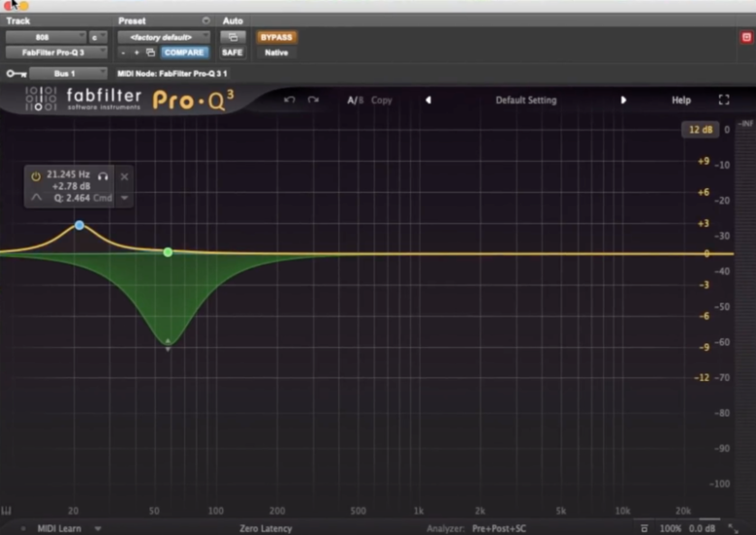Screen dimensions: 756x535
Task: Open the factory default preset dropdown
Action: [164, 37]
